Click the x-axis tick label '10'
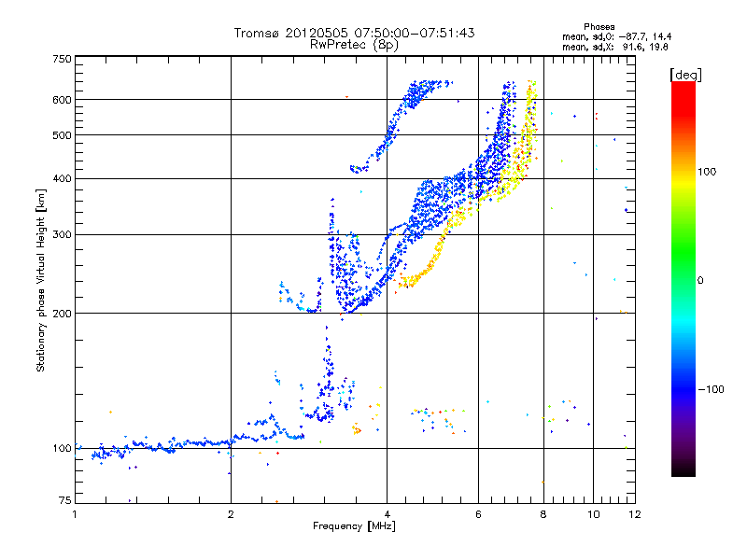 click(x=593, y=514)
